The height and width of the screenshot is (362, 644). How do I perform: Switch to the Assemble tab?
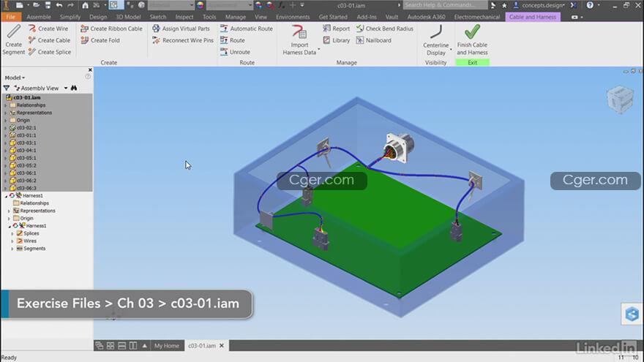point(39,17)
